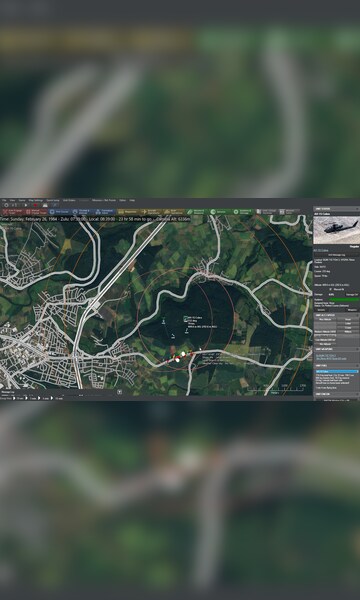The image size is (360, 600).
Task: Click the Max Altitude button
Action: pos(325,319)
